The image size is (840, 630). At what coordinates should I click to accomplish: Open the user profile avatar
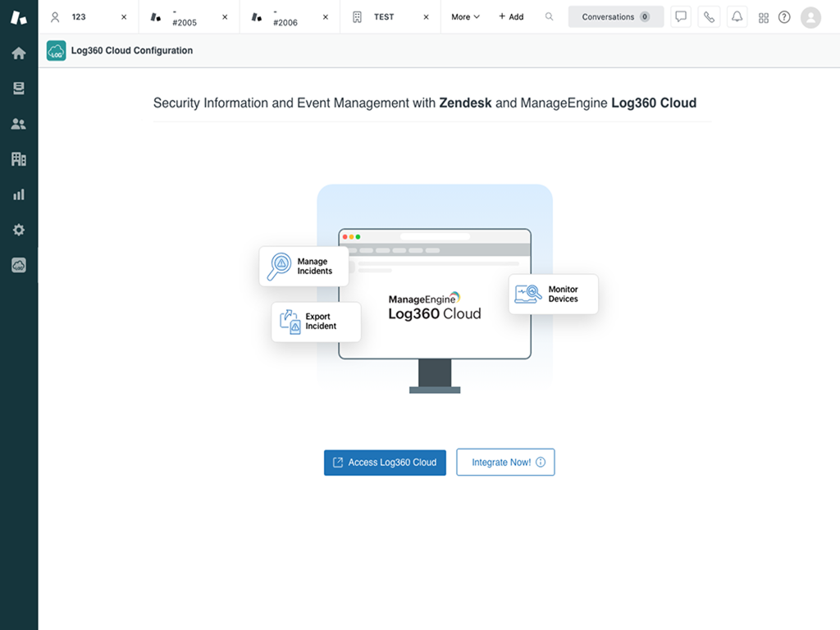810,17
